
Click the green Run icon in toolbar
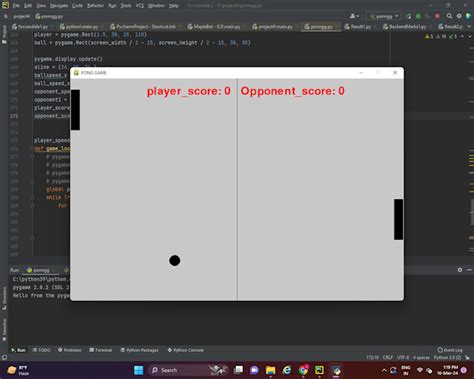(409, 16)
